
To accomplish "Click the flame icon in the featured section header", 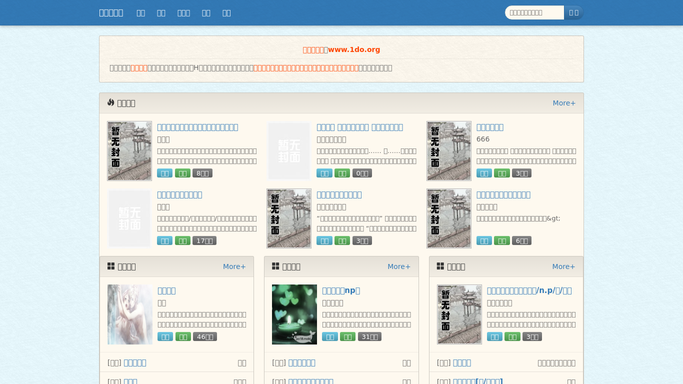I will (x=111, y=102).
